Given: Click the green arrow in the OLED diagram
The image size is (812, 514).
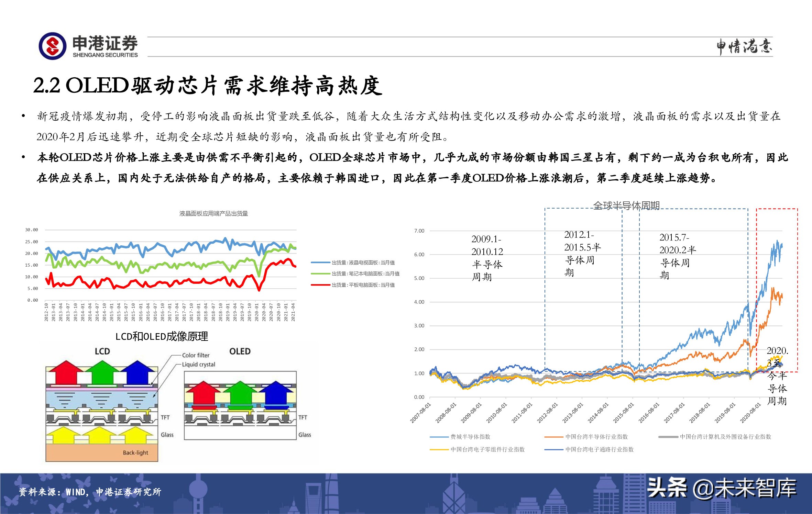Looking at the screenshot, I should pos(240,392).
